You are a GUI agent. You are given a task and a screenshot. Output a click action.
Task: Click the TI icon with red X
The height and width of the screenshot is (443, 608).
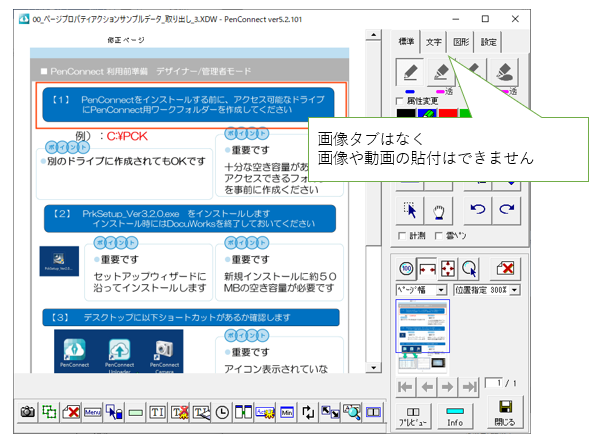(179, 412)
